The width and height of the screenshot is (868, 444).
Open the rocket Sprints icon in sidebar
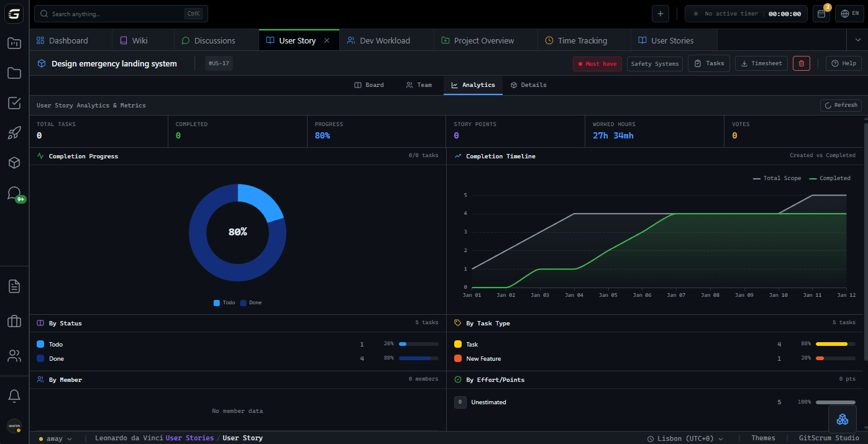14,133
